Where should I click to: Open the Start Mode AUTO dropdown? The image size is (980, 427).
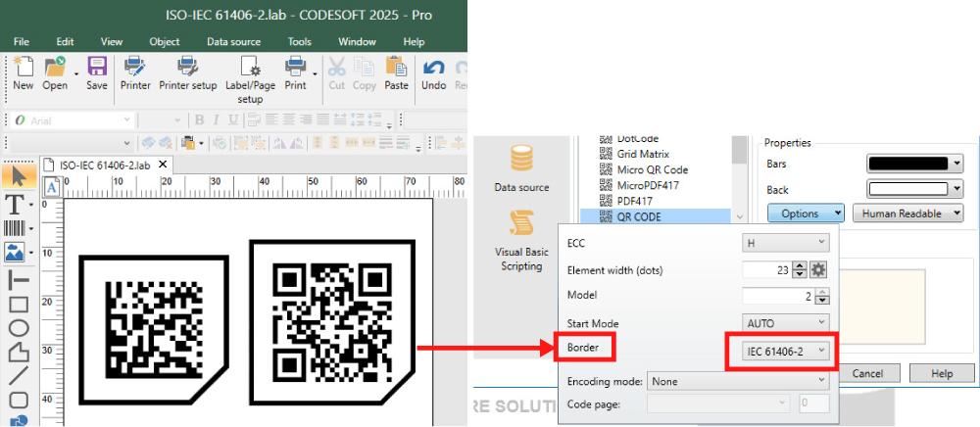click(786, 322)
